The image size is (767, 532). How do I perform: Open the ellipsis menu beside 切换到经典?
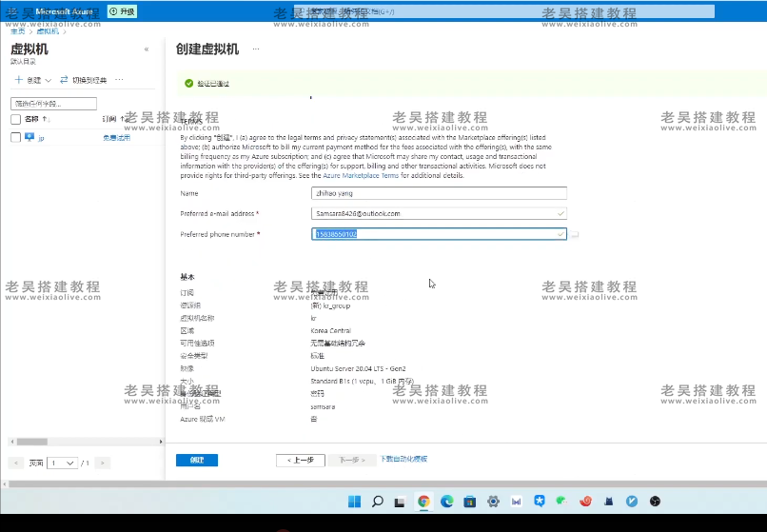pyautogui.click(x=119, y=80)
